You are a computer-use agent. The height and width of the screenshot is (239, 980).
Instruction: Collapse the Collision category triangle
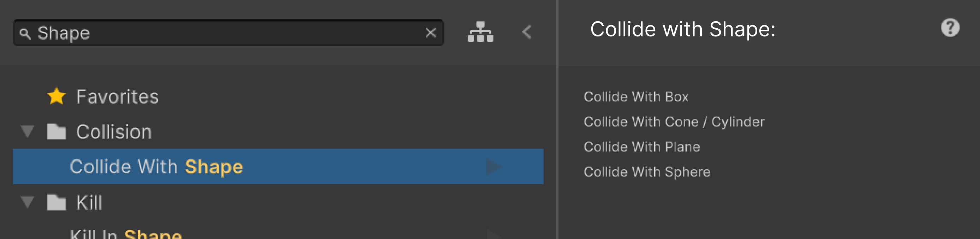point(28,132)
